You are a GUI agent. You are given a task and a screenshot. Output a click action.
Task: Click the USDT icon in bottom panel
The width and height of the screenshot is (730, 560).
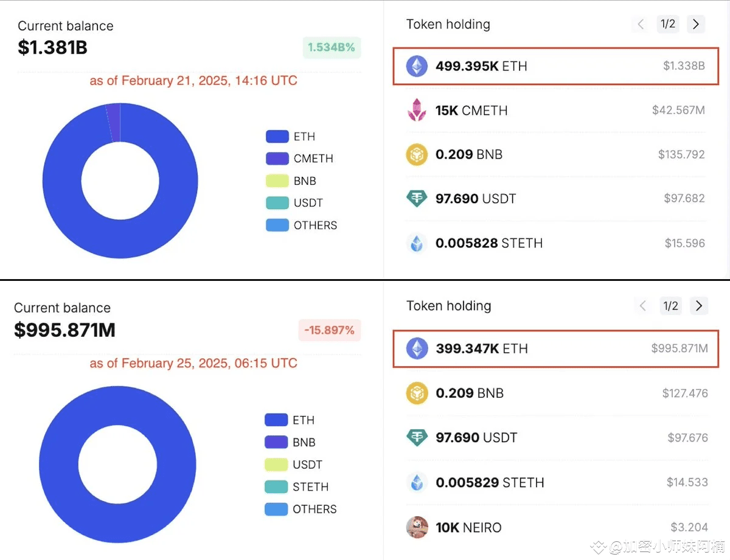coord(417,437)
